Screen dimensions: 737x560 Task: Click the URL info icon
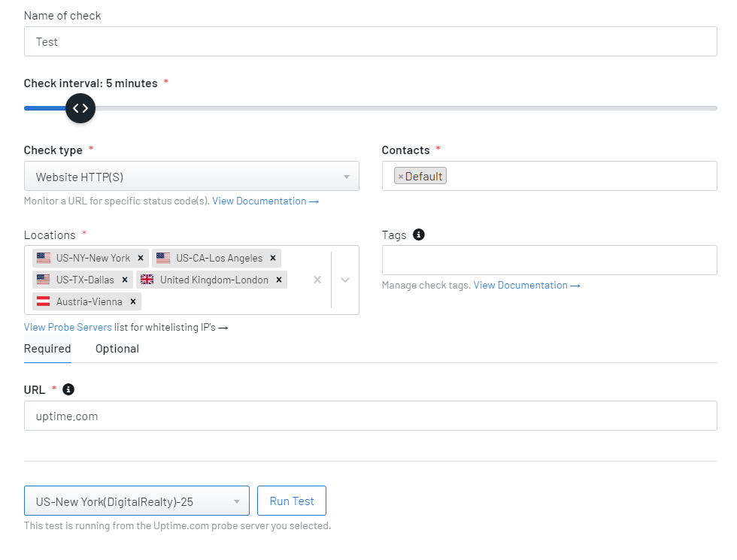coord(68,389)
